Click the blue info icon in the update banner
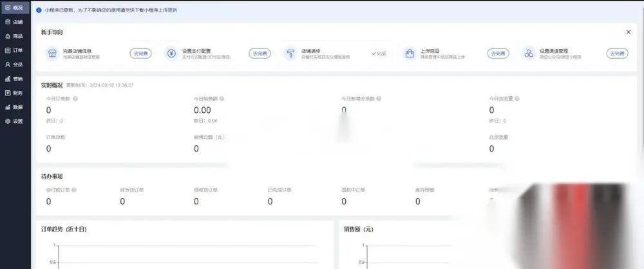Image resolution: width=644 pixels, height=269 pixels. pos(39,10)
